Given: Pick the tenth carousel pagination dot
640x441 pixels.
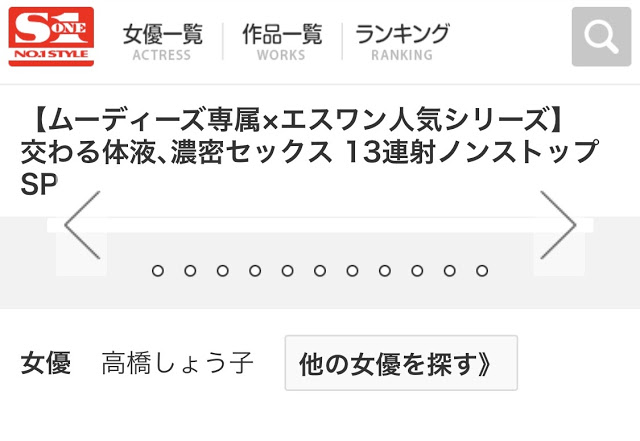Looking at the screenshot, I should tap(450, 271).
